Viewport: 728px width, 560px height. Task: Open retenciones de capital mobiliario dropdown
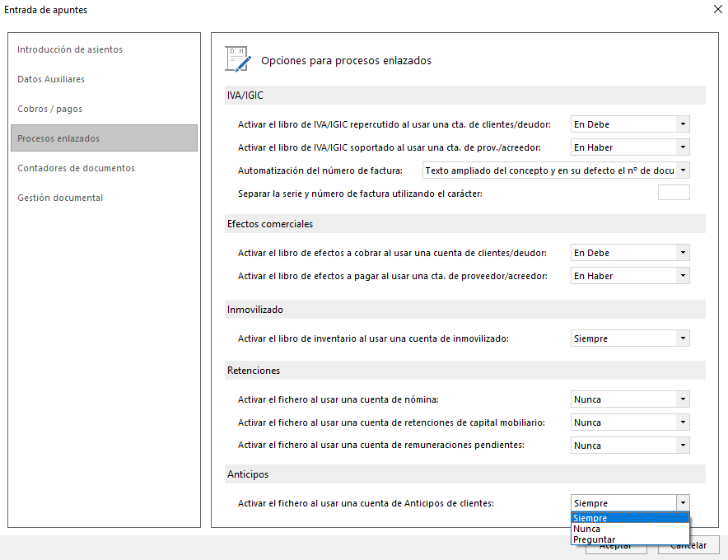[x=630, y=422]
